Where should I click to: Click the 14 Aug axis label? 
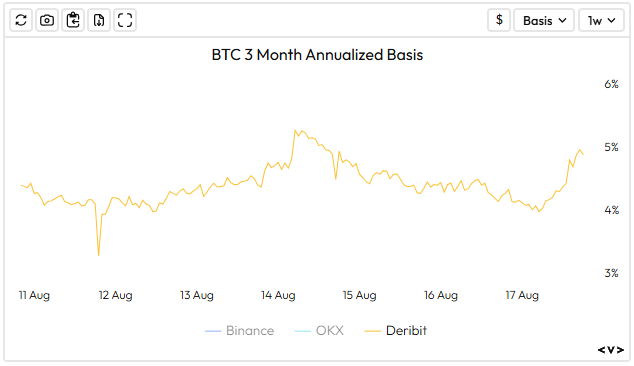(x=278, y=295)
